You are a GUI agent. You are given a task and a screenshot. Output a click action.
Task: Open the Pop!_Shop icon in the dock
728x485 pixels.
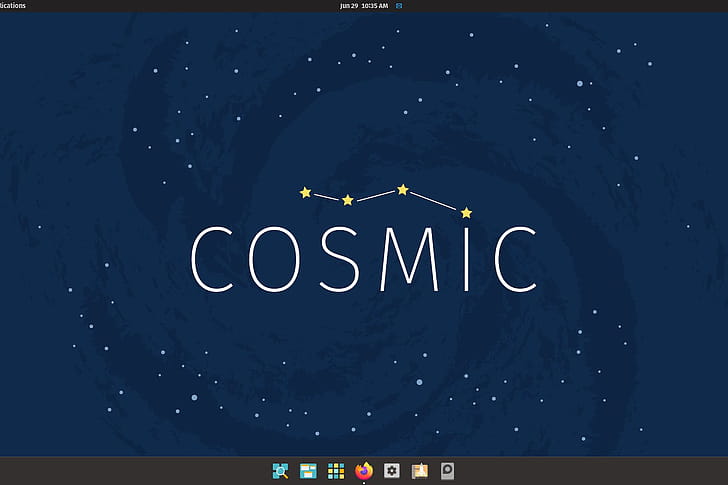pos(420,470)
